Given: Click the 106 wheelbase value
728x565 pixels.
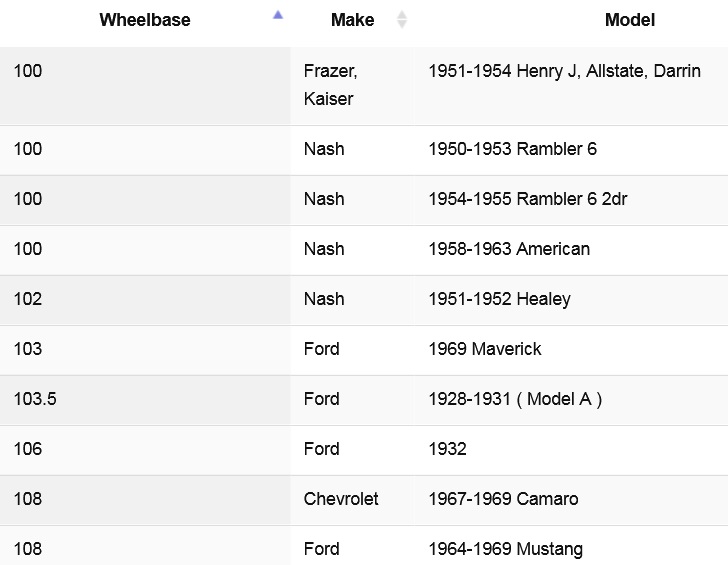Looking at the screenshot, I should (28, 449).
